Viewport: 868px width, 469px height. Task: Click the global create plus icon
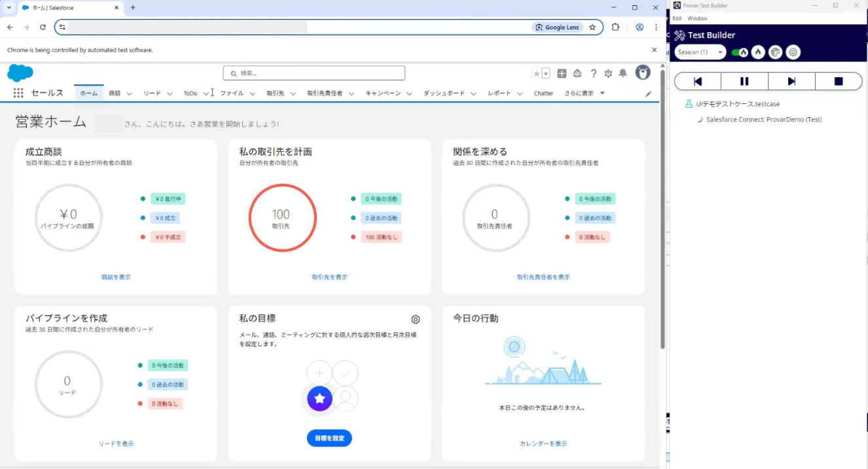[x=562, y=73]
